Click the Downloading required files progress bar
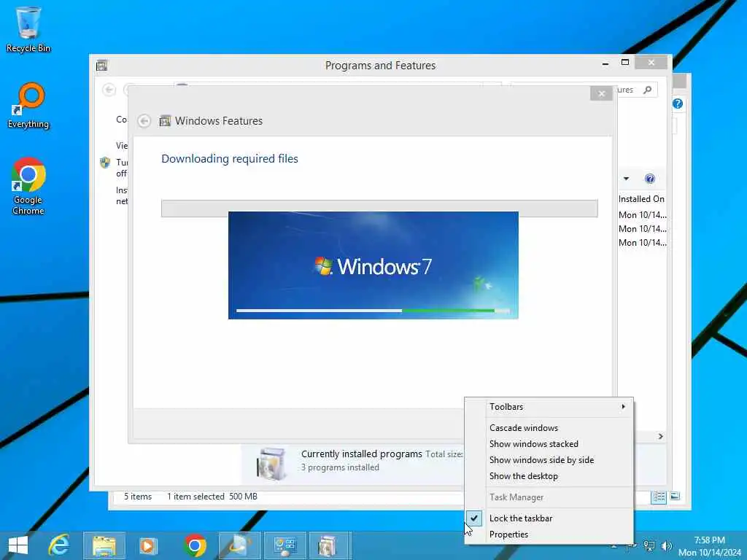This screenshot has width=747, height=560. point(379,209)
